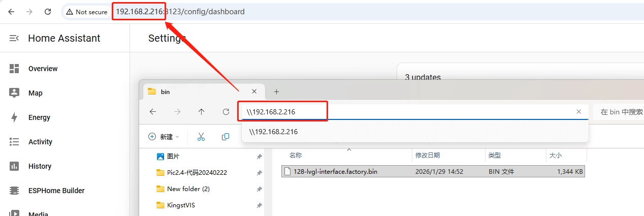Open Overview dashboard in sidebar
The image size is (644, 216).
pyautogui.click(x=43, y=69)
